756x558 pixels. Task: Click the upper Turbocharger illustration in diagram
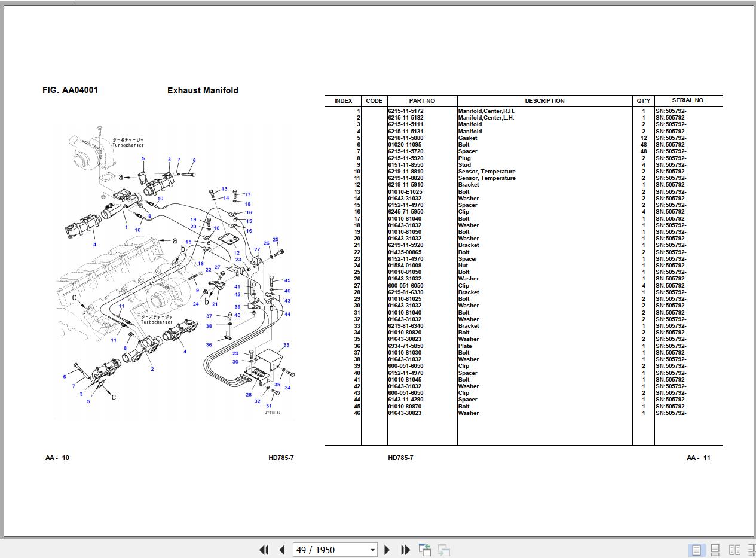coord(90,151)
